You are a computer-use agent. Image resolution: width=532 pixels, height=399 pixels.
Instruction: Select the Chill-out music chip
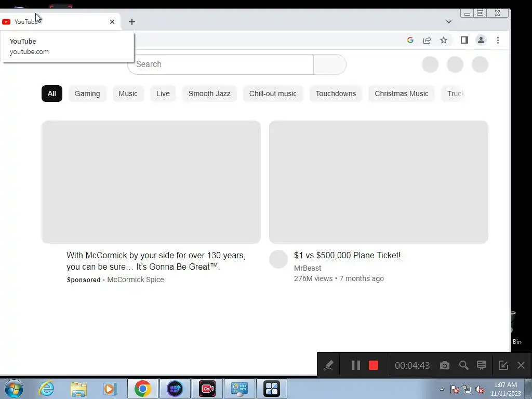[x=273, y=94]
